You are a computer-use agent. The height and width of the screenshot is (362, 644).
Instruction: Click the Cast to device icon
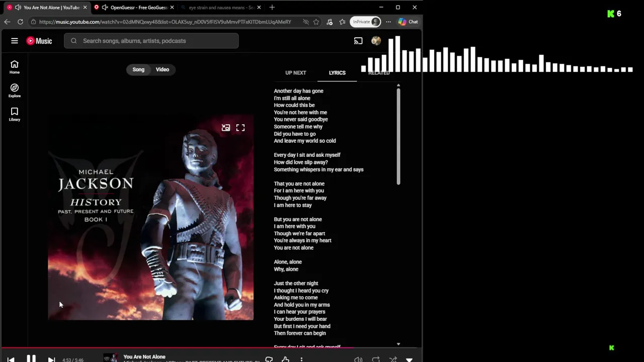(358, 41)
